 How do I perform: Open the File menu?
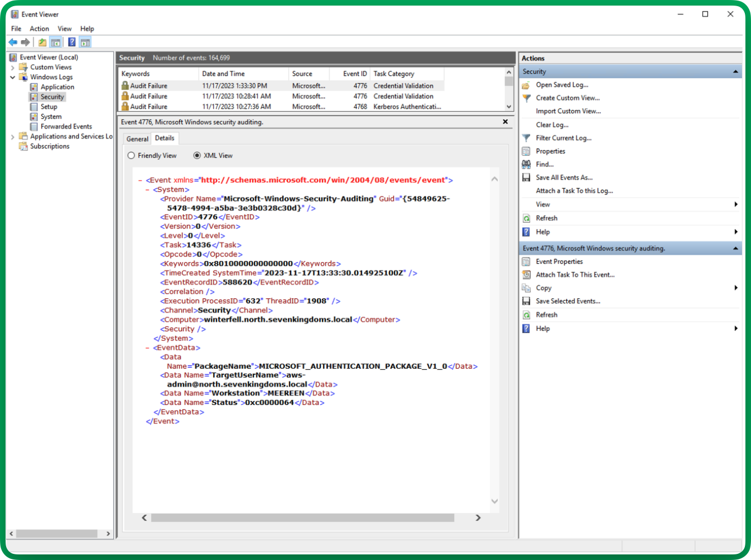16,28
